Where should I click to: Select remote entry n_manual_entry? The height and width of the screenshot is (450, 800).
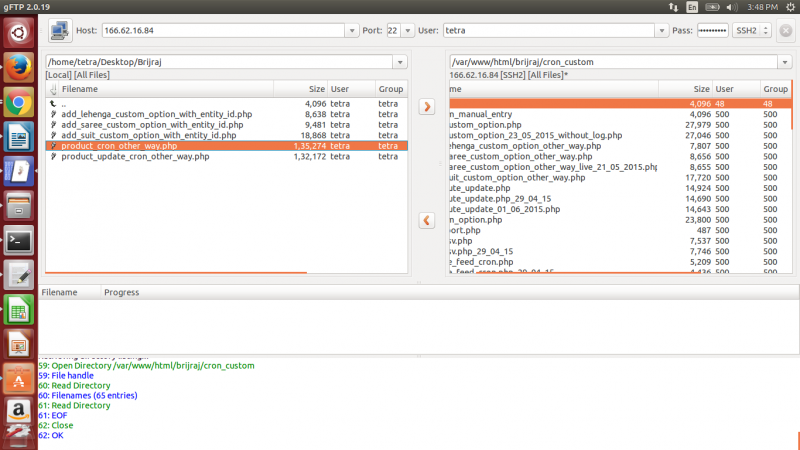[x=620, y=114]
